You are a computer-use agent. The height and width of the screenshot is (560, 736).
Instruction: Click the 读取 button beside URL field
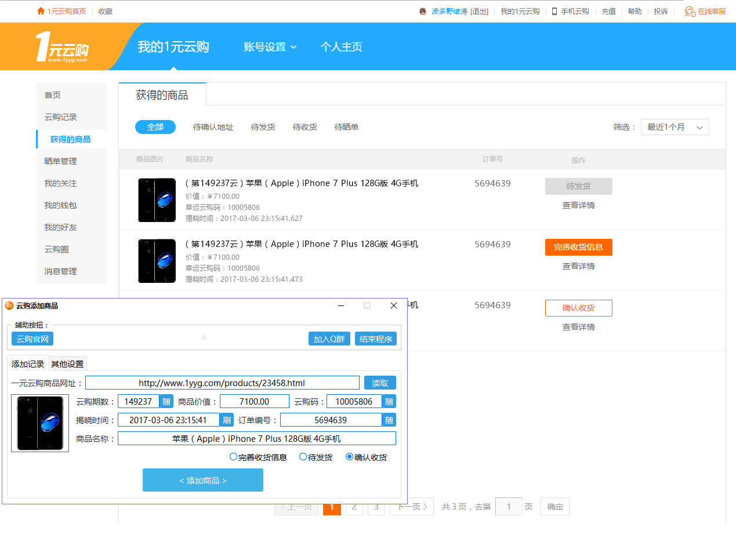(x=380, y=383)
